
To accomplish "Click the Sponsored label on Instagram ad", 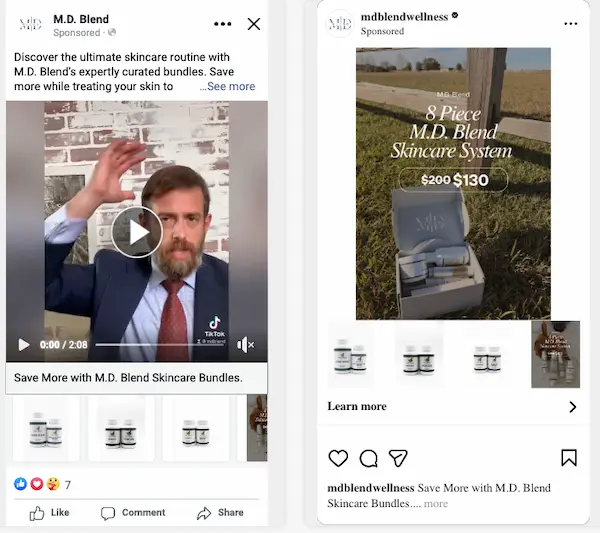I will click(x=382, y=31).
